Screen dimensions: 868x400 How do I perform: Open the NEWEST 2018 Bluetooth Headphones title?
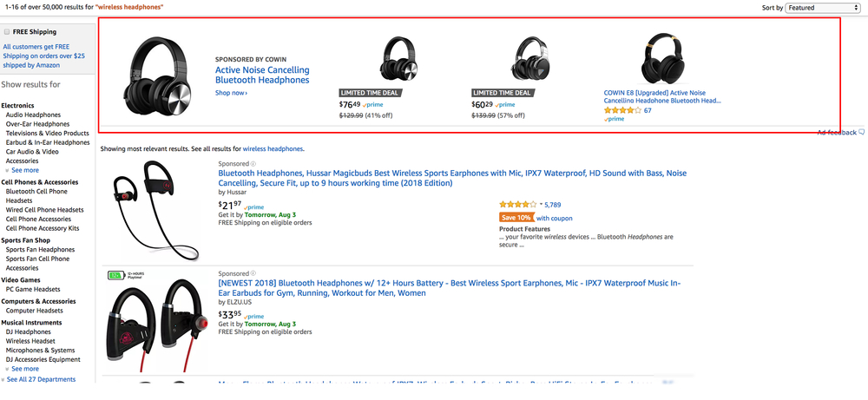click(x=450, y=288)
